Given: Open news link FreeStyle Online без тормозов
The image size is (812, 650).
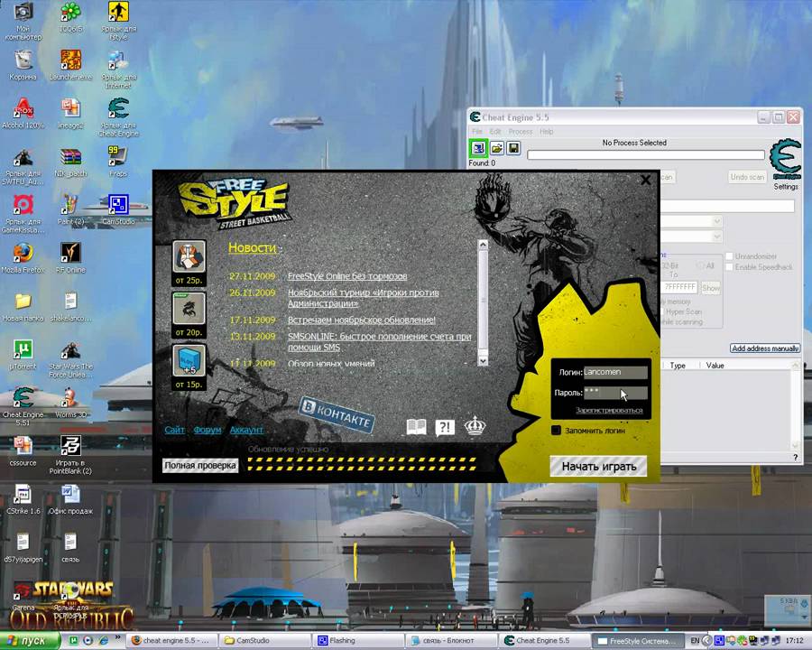Looking at the screenshot, I should coord(347,276).
